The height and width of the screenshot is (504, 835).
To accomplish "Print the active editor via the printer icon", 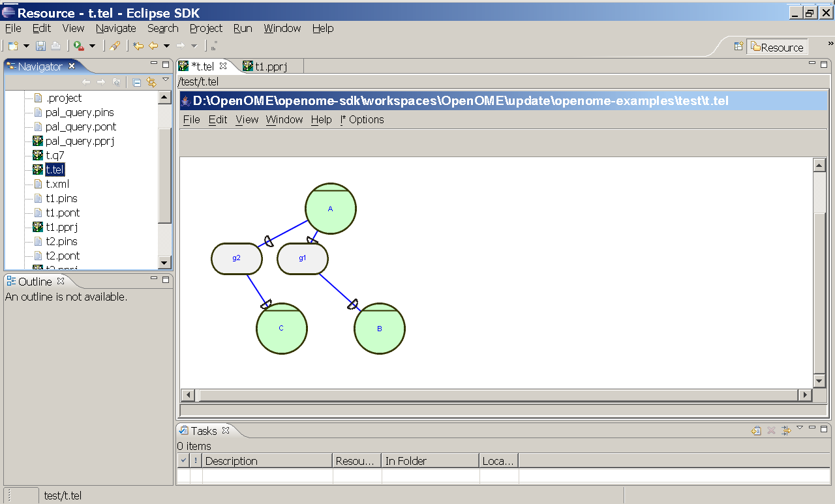I will [x=56, y=46].
